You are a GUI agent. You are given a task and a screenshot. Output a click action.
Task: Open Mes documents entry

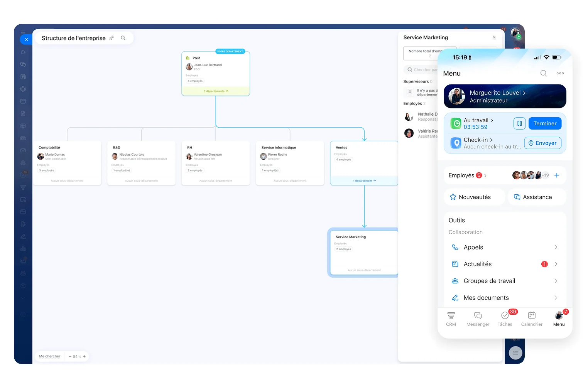click(505, 298)
